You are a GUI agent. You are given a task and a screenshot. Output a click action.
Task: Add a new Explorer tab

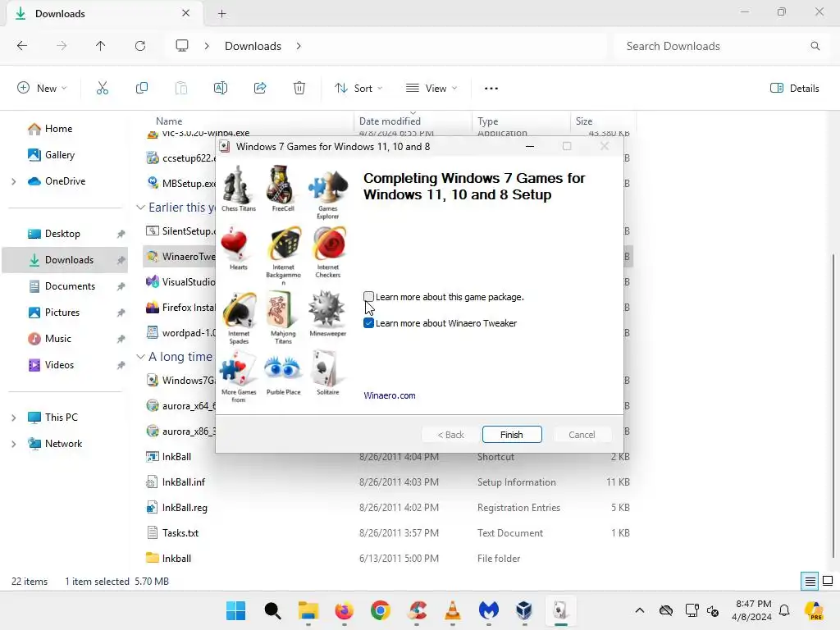point(221,13)
